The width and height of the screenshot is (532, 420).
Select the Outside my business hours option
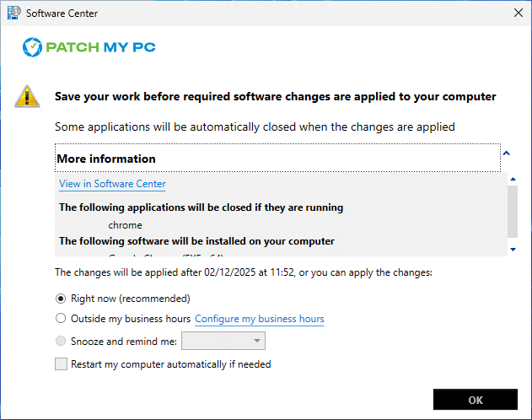[61, 319]
